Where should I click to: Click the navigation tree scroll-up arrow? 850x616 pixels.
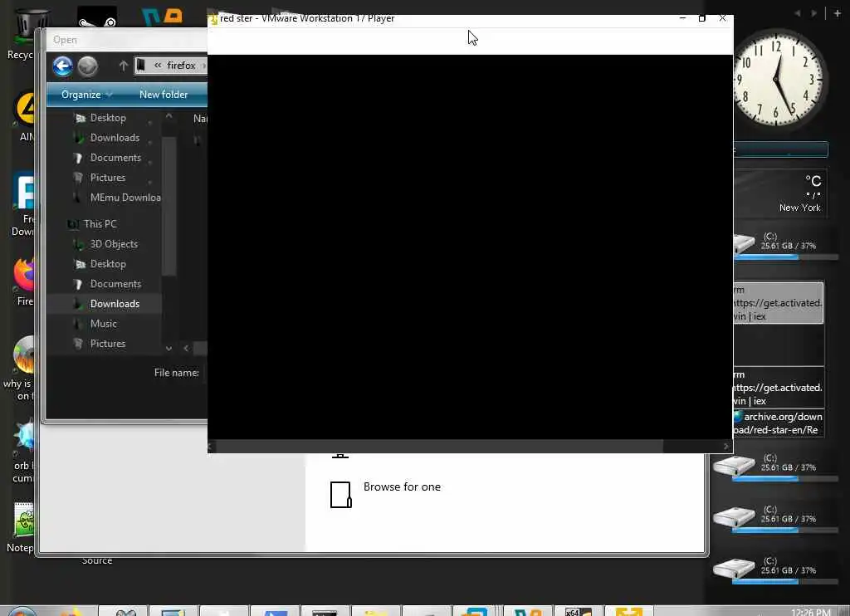pos(169,116)
